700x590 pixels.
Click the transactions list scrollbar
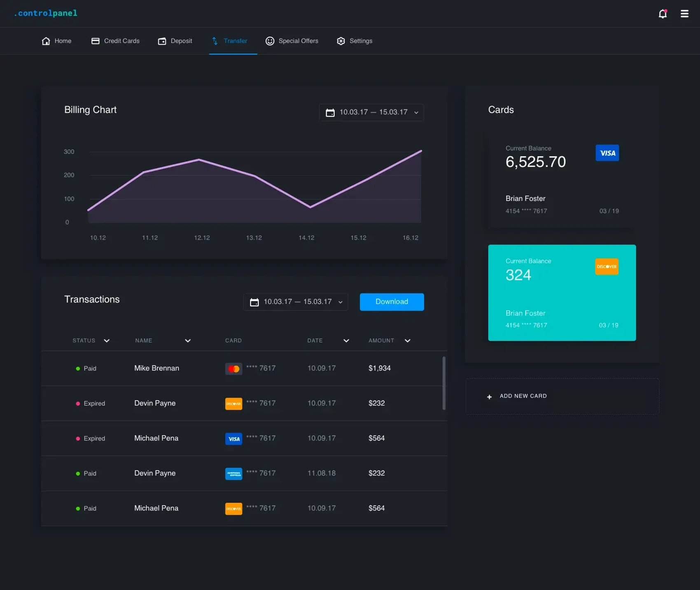(x=443, y=383)
